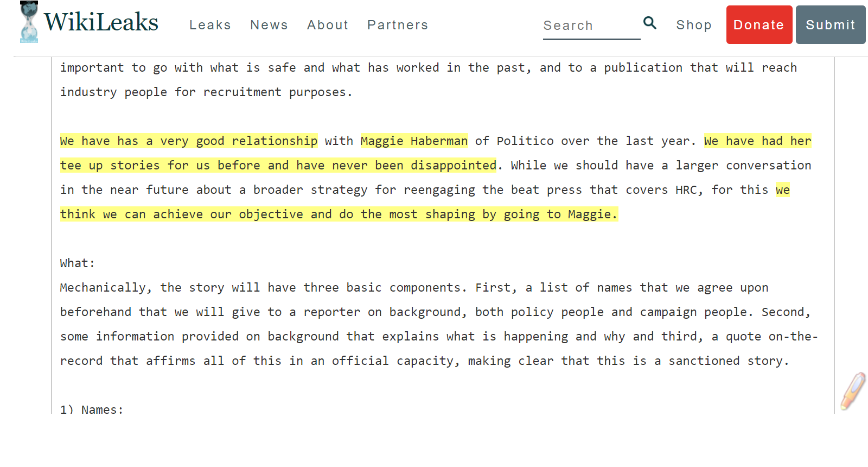Visit the Shop link
868x467 pixels.
pos(694,25)
